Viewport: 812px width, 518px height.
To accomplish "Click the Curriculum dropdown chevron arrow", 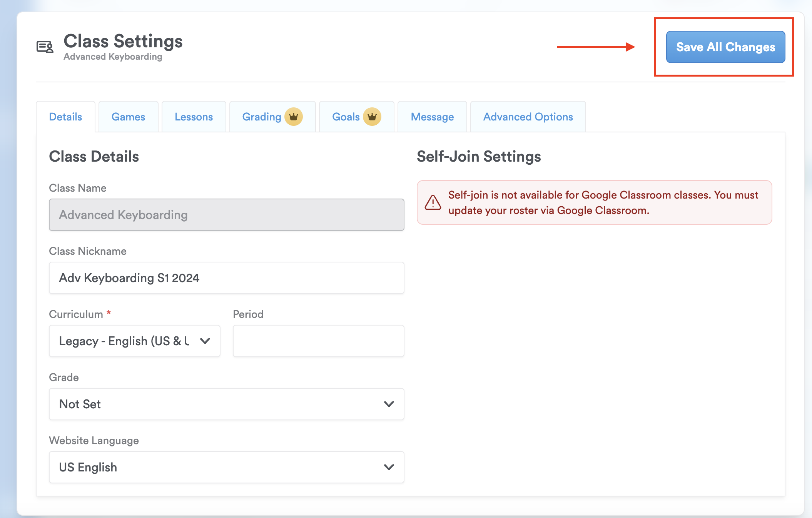I will (205, 341).
